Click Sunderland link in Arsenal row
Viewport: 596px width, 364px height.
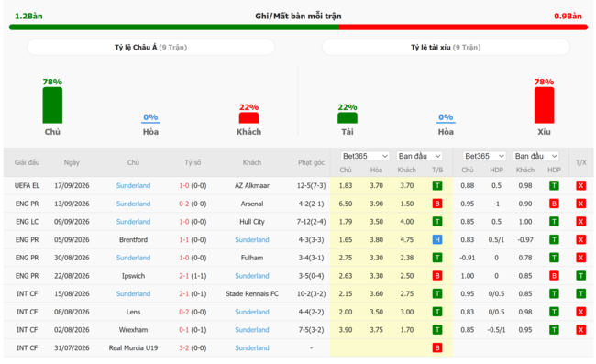tap(133, 204)
